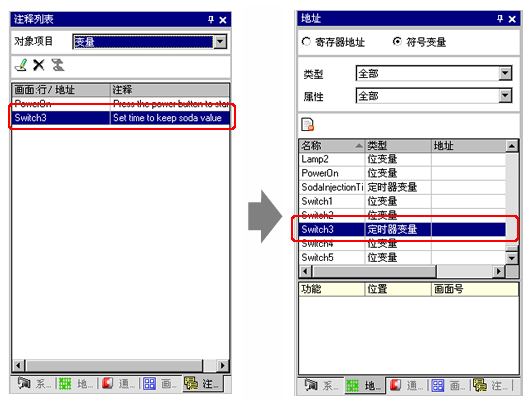Open the 通 tab in left panel

point(117,384)
